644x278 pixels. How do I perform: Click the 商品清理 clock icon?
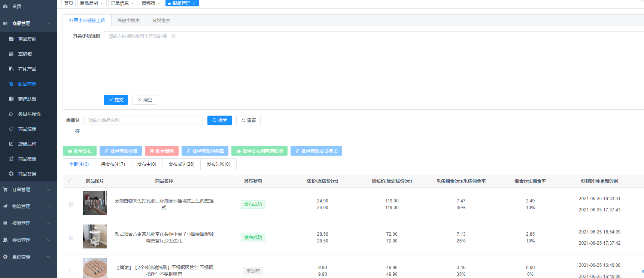tap(11, 129)
